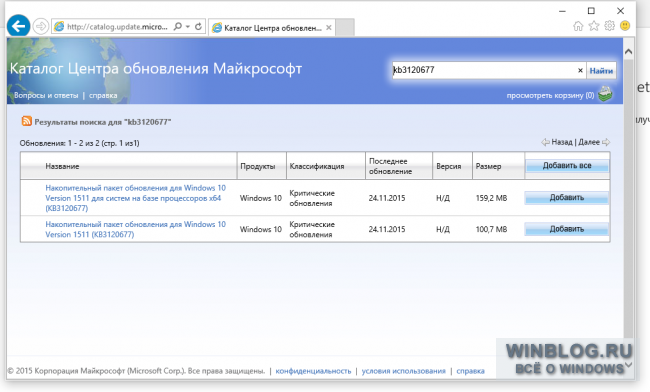Open Накопительный пакет Version 1511 (KB3120677) link
The height and width of the screenshot is (392, 650).
[x=136, y=229]
